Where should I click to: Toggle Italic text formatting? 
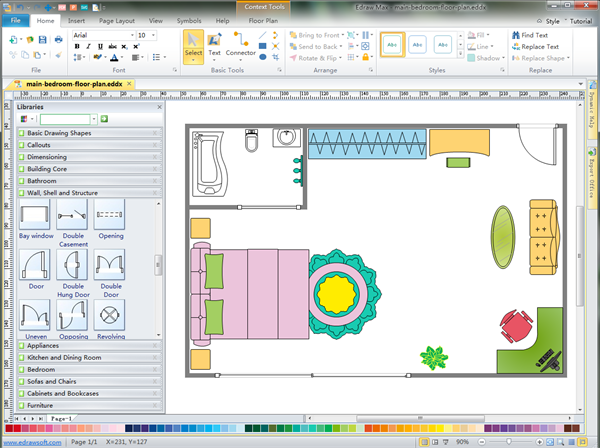point(88,47)
